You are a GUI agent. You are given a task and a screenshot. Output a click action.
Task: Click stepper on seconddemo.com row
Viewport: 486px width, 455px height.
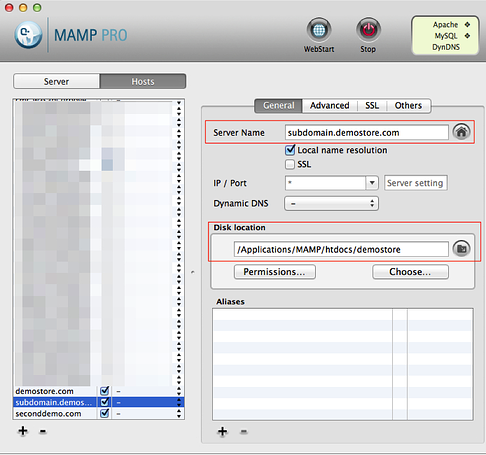tap(179, 414)
